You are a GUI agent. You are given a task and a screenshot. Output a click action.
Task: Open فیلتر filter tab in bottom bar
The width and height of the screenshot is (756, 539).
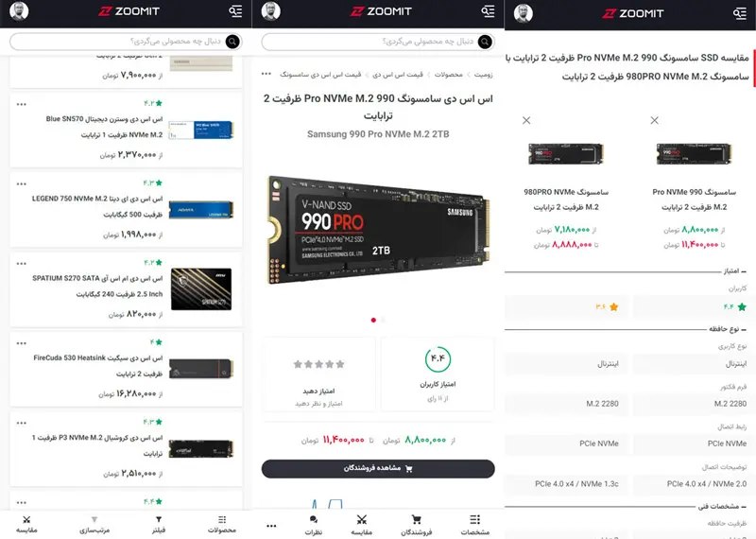159,525
